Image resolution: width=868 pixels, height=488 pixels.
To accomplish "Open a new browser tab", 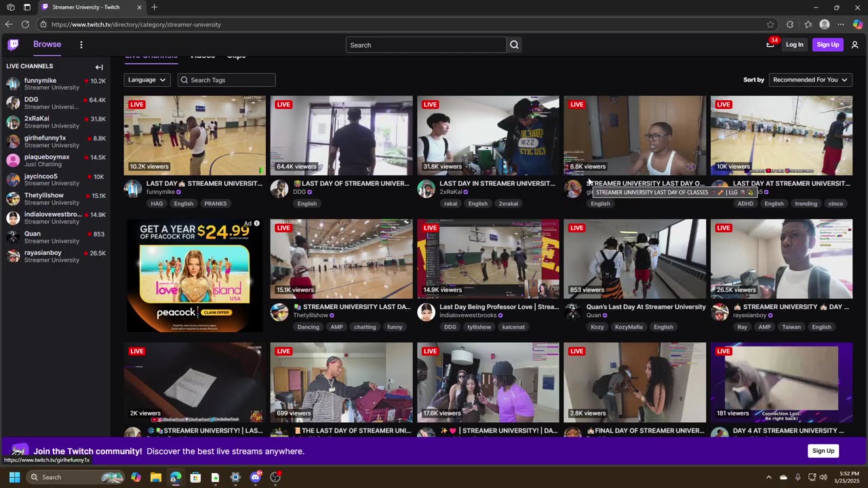I will click(154, 7).
